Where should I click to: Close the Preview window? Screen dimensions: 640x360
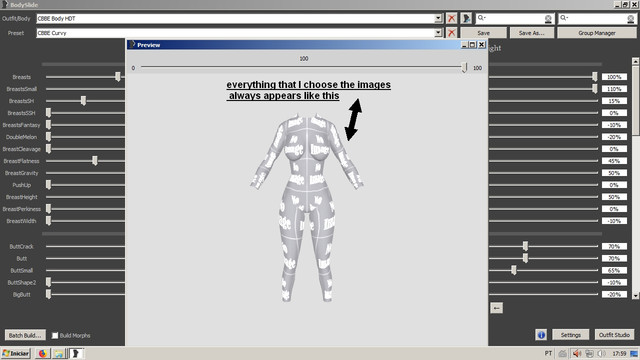point(482,45)
